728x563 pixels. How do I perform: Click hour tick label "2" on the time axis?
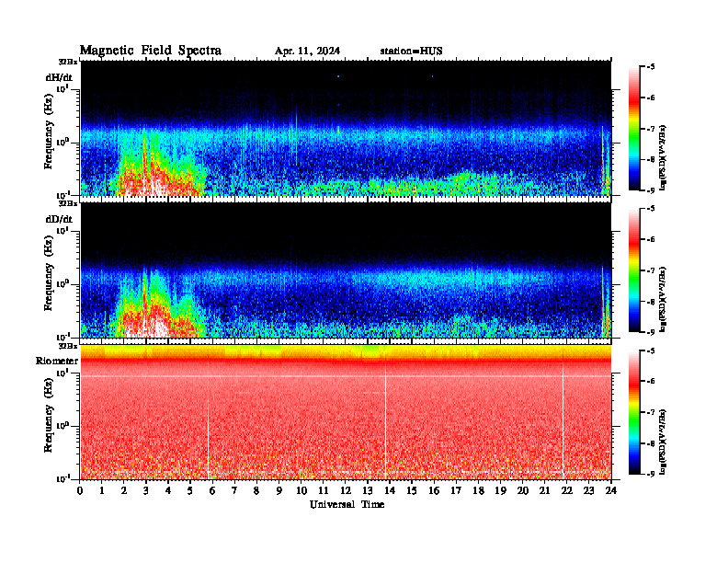click(x=124, y=490)
